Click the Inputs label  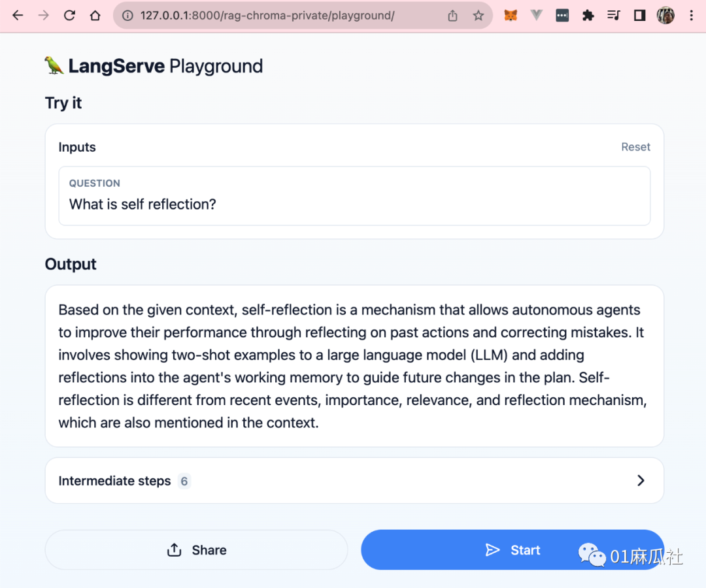(77, 147)
